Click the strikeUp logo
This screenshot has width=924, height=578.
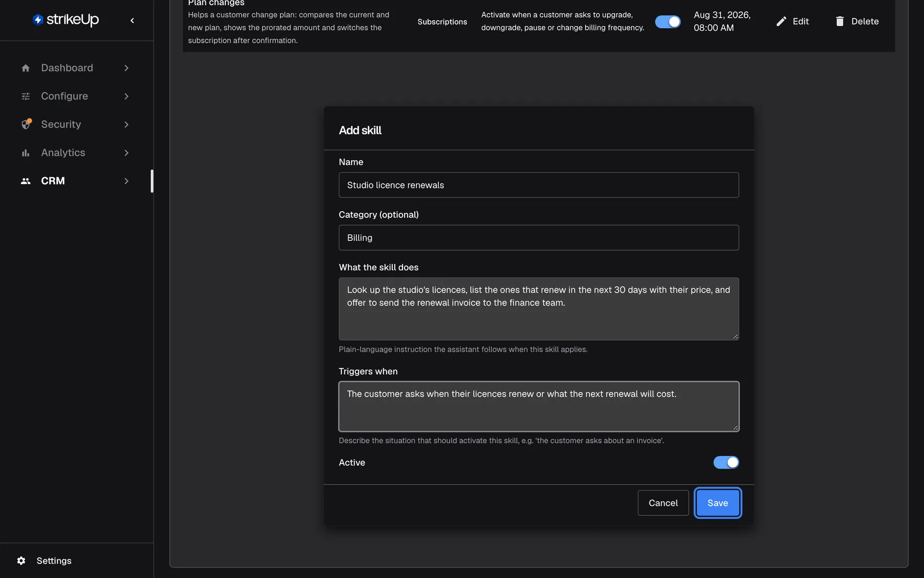click(x=66, y=20)
